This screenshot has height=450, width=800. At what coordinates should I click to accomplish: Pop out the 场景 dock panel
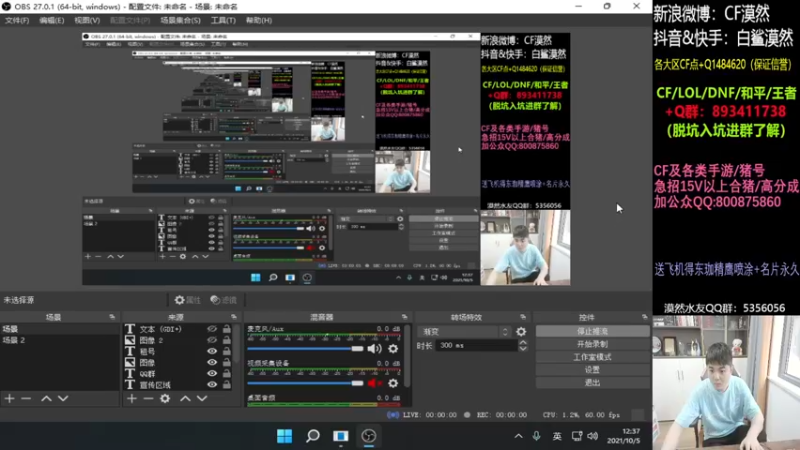click(112, 317)
